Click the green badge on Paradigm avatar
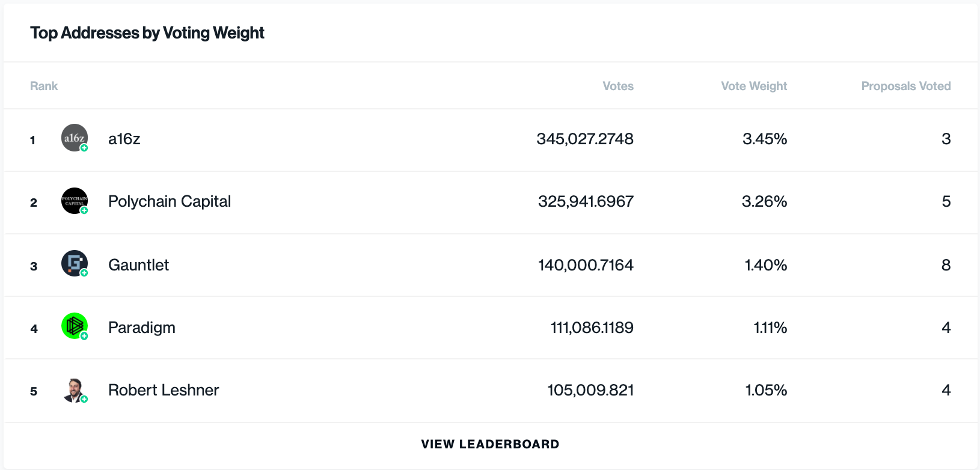 (84, 336)
